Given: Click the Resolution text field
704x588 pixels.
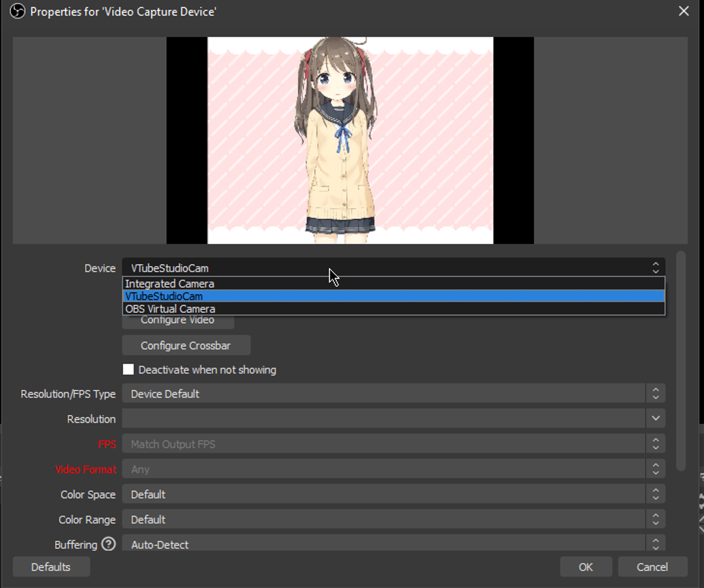Looking at the screenshot, I should (384, 418).
